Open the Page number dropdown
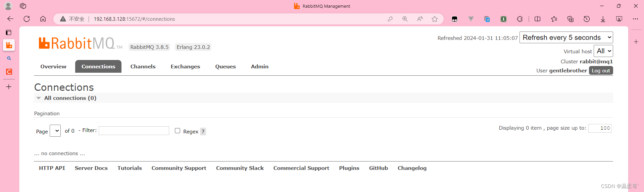This screenshot has width=644, height=192. coord(55,131)
